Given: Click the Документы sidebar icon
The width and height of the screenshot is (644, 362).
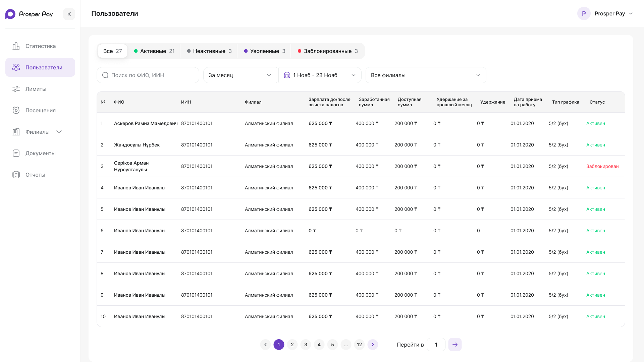Looking at the screenshot, I should pyautogui.click(x=16, y=153).
